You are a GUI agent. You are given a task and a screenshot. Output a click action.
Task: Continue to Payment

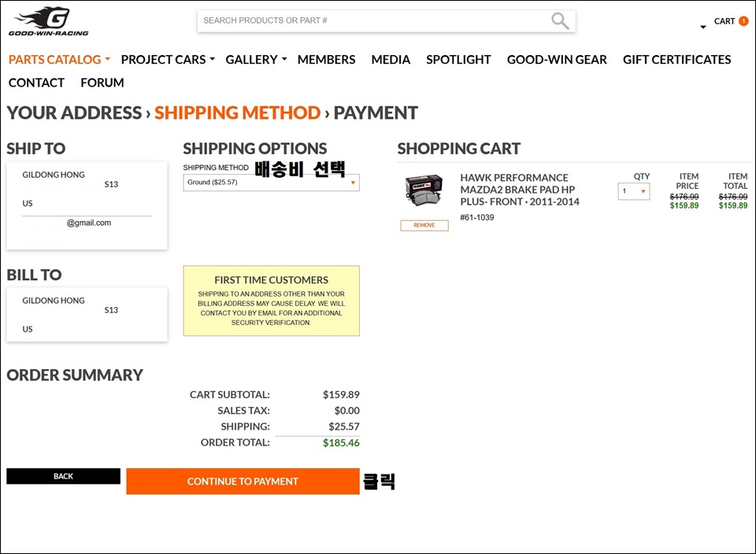243,482
